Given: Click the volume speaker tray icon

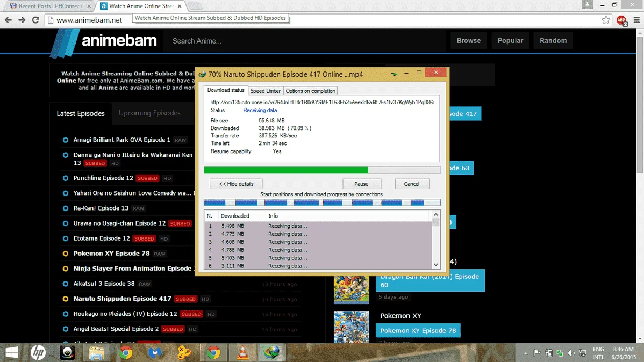Looking at the screenshot, I should point(571,353).
